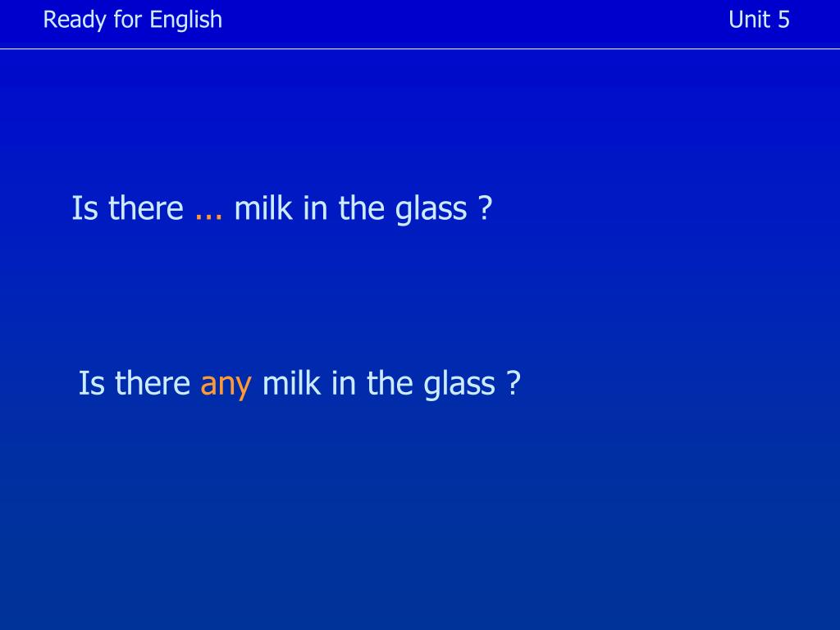
Task: Select the word "milk" in the lower sentence
Action: point(291,383)
